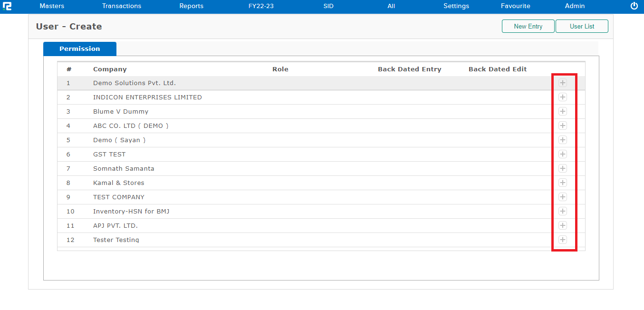Image resolution: width=644 pixels, height=310 pixels.
Task: Select the Inventory-HSN for BMJ company row
Action: pos(131,212)
